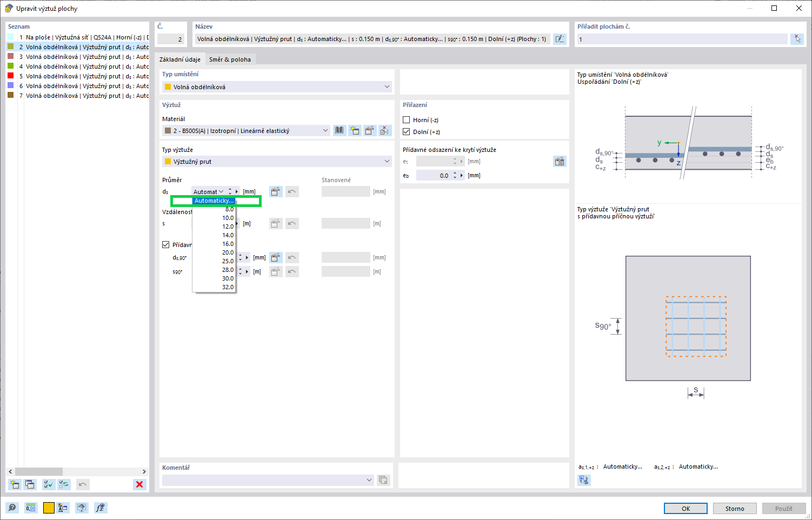Pick 25.0 in the diameter dropdown

pyautogui.click(x=214, y=261)
